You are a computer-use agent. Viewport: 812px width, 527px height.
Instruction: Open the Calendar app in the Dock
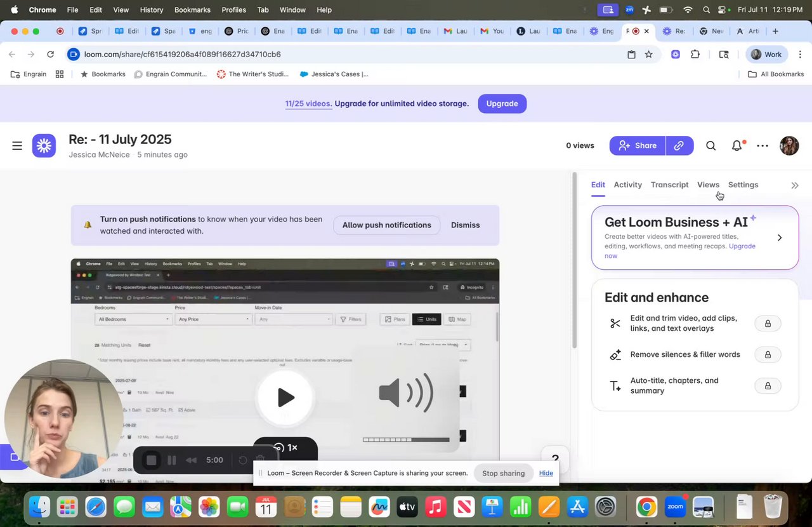pos(266,507)
